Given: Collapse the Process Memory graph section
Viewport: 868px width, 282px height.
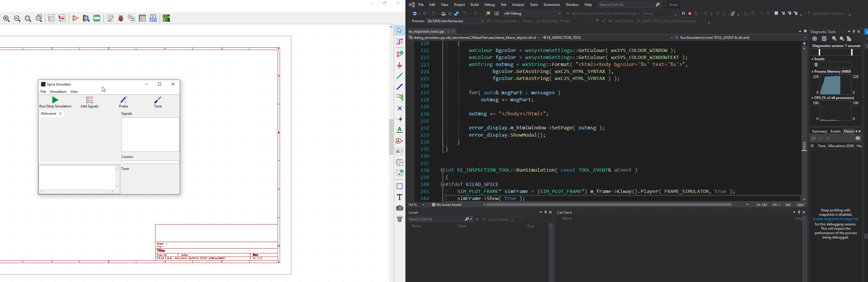Looking at the screenshot, I should point(812,72).
